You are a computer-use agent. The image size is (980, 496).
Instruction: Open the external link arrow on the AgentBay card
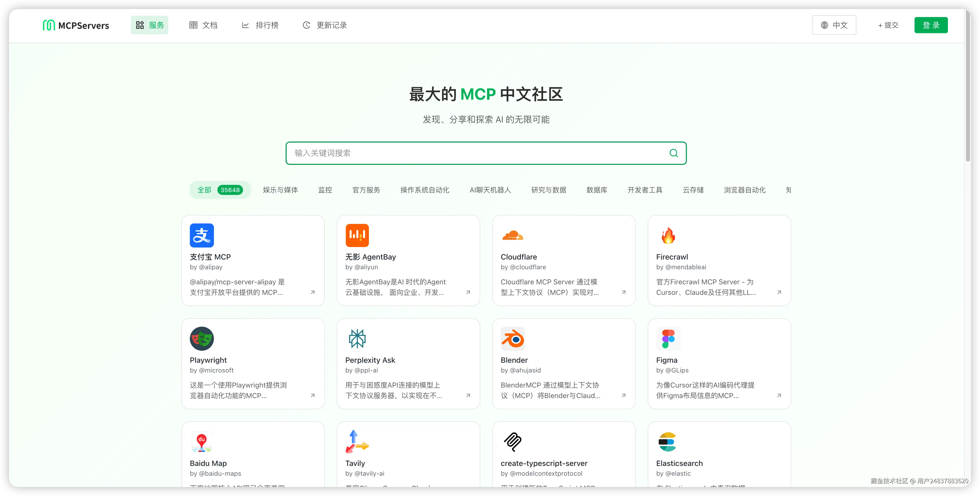click(468, 292)
